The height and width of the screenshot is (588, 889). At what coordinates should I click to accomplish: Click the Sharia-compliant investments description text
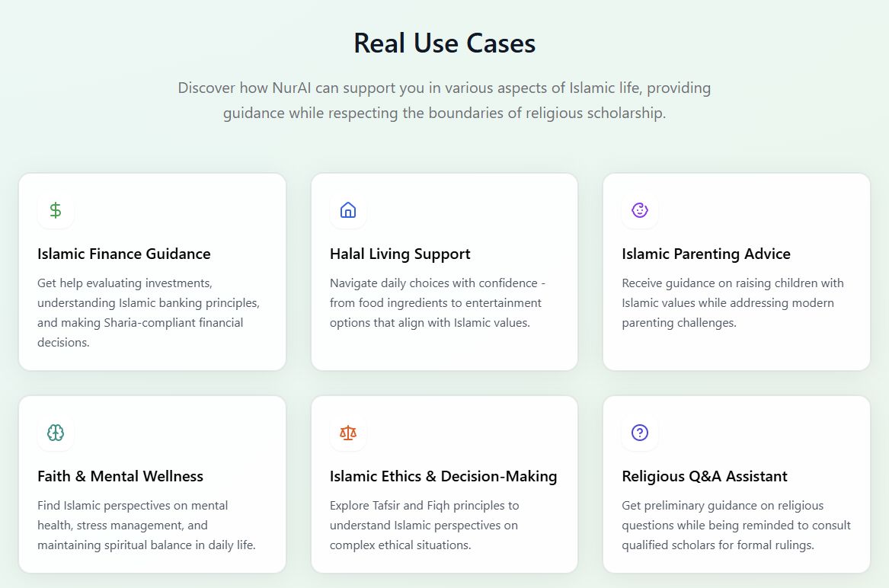149,312
